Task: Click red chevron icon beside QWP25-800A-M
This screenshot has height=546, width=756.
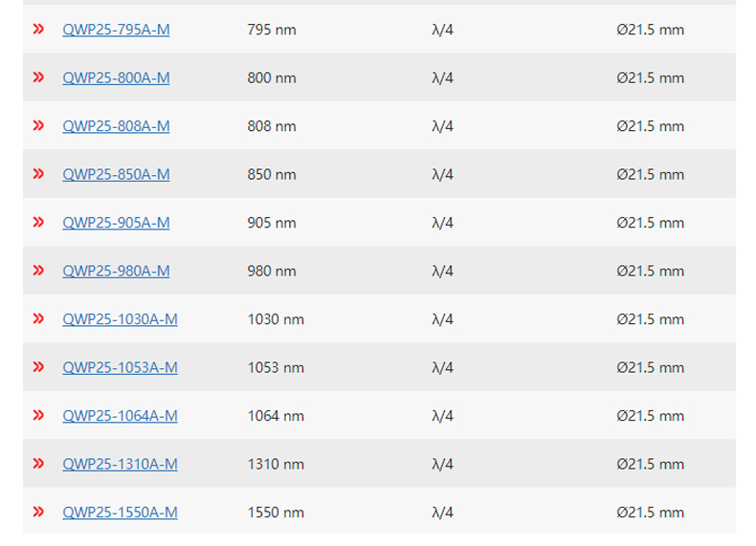Action: pos(38,77)
